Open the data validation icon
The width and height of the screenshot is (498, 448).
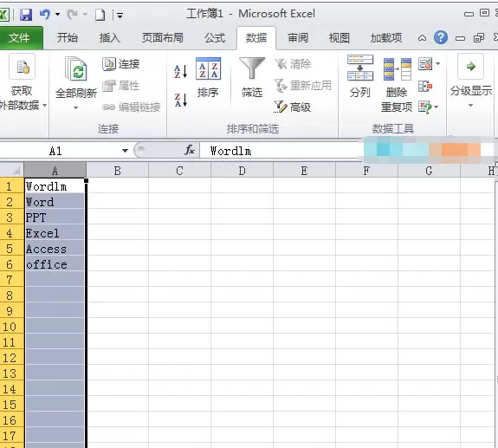coord(425,64)
